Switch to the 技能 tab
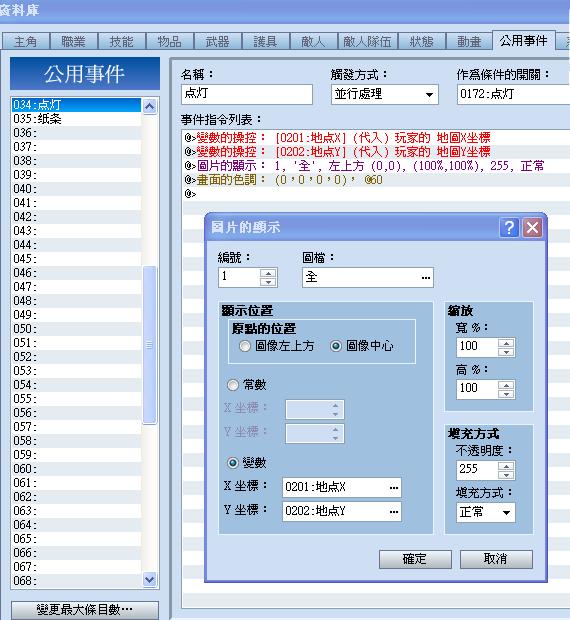Image resolution: width=570 pixels, height=620 pixels. click(122, 41)
